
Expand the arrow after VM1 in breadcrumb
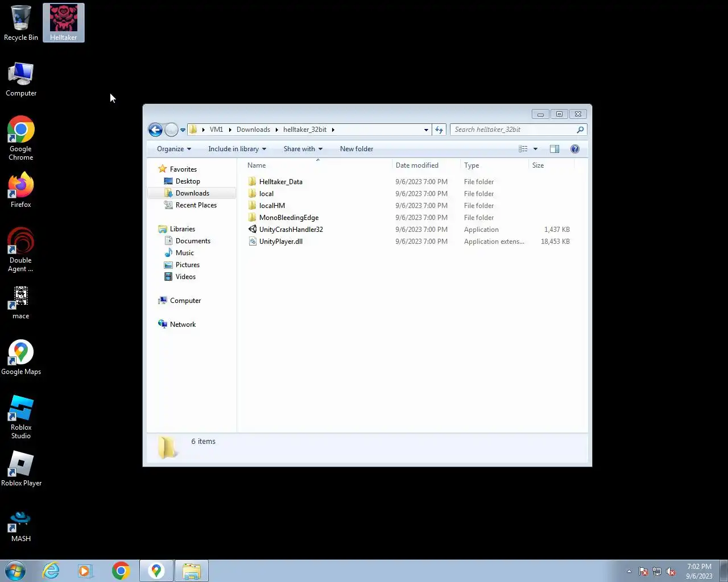pyautogui.click(x=230, y=130)
